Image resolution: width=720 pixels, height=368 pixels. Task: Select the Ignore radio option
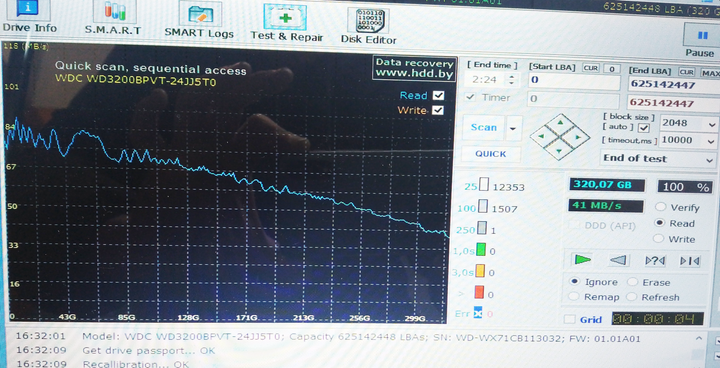(574, 281)
